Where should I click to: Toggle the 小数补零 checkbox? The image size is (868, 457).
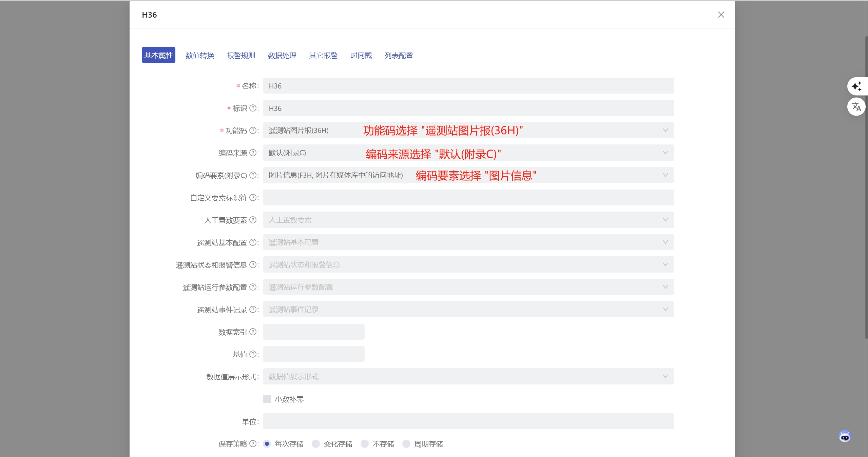click(x=267, y=399)
